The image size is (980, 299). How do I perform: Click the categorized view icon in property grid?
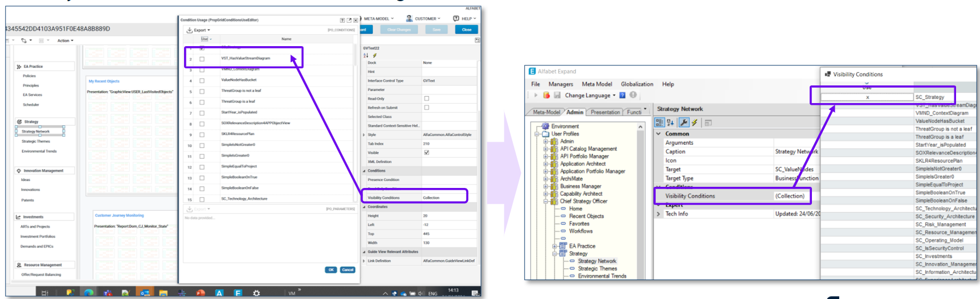pyautogui.click(x=659, y=122)
